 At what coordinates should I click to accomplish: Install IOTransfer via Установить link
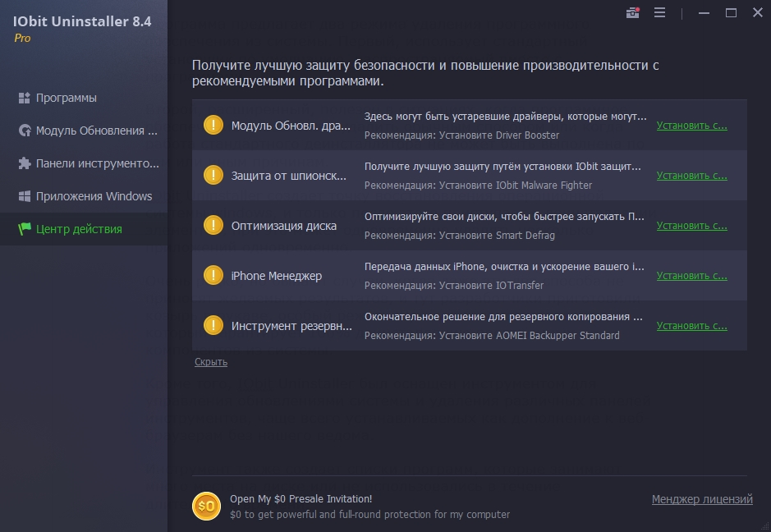pyautogui.click(x=692, y=276)
